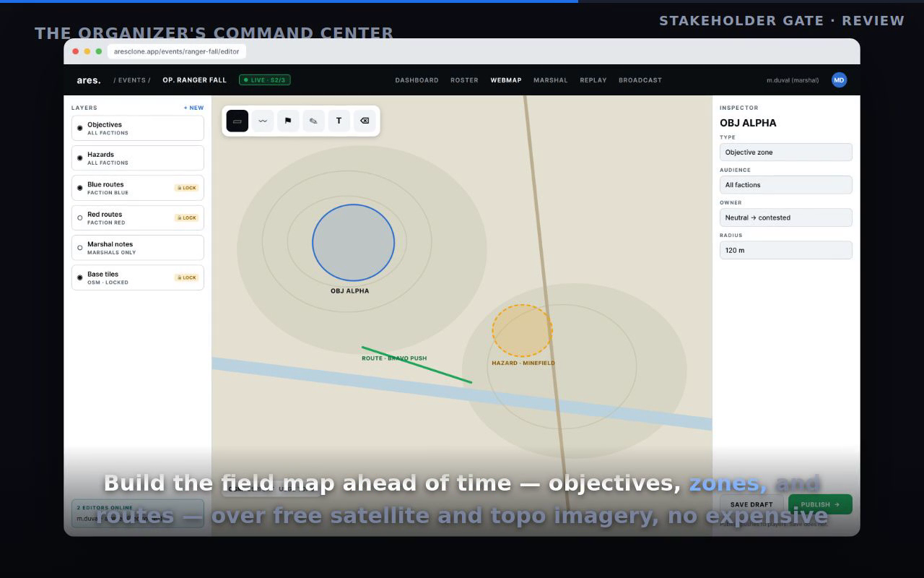Click the browser address bar URL
Screen dimensions: 924x578
point(177,51)
